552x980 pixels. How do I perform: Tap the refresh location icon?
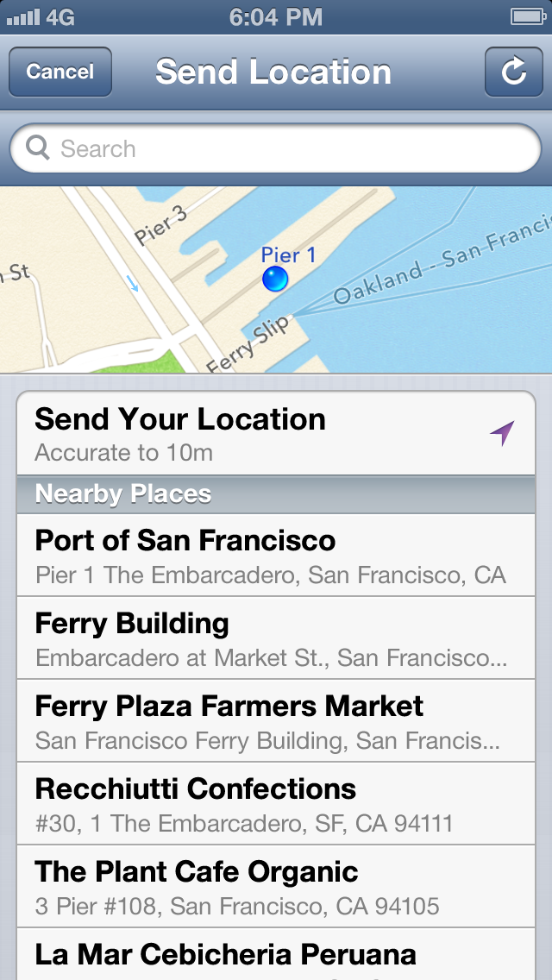(x=513, y=72)
